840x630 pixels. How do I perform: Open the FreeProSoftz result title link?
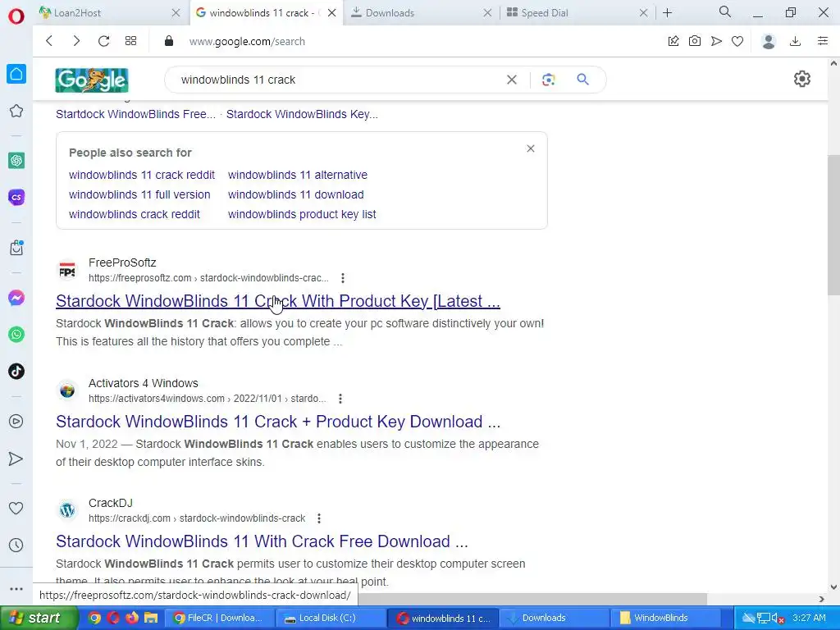(x=278, y=301)
